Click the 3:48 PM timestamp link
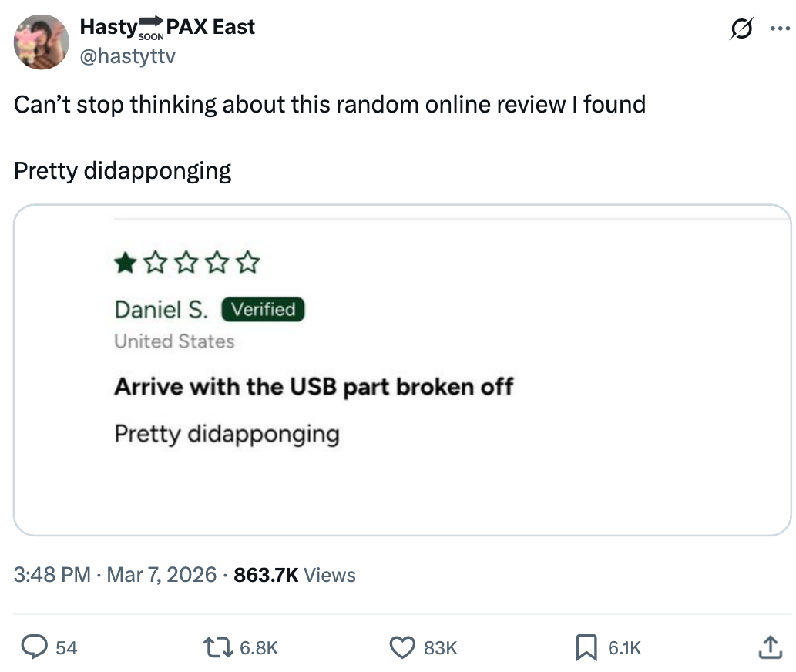Viewport: 796px width, 672px height. pyautogui.click(x=51, y=575)
